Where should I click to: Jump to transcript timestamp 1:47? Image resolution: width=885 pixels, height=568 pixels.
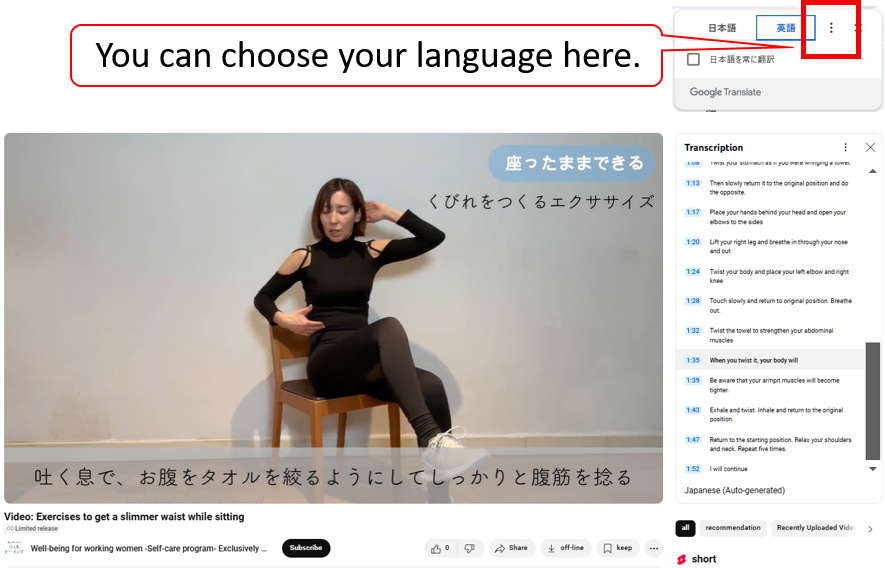(x=693, y=439)
